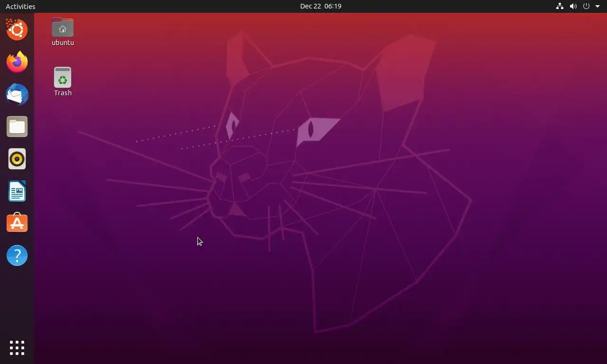Launch Firefox from the dock
The width and height of the screenshot is (607, 364).
coord(17,62)
